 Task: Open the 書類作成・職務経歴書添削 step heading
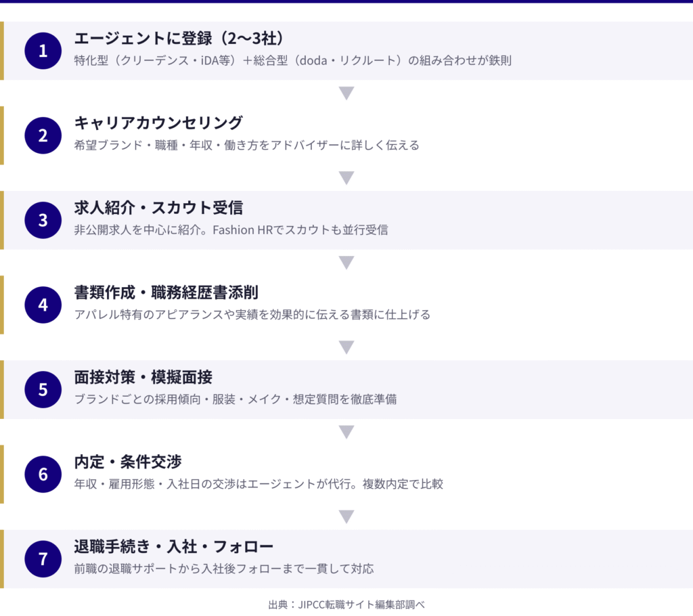(166, 292)
